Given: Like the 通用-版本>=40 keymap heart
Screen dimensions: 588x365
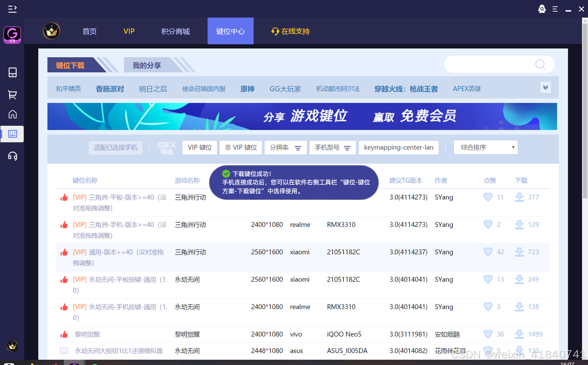Looking at the screenshot, I should click(488, 252).
